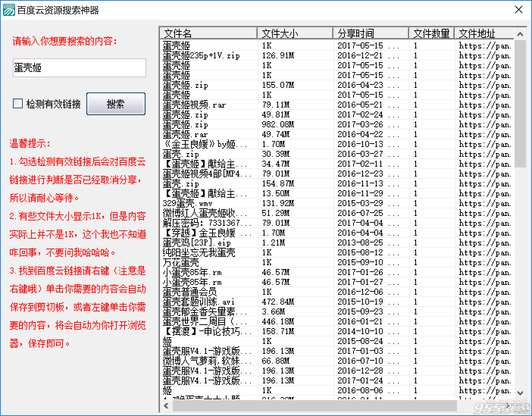The height and width of the screenshot is (416, 532).
Task: Sort by the 文件数量 column header
Action: click(x=432, y=33)
